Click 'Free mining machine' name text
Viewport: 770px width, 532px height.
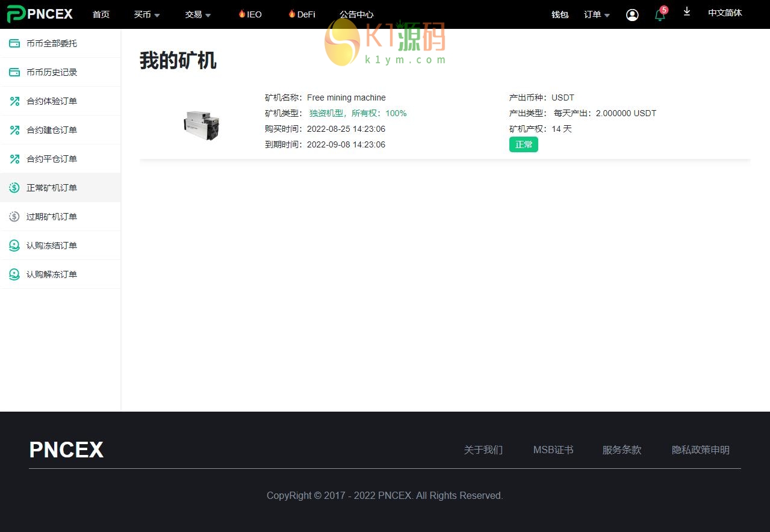346,97
